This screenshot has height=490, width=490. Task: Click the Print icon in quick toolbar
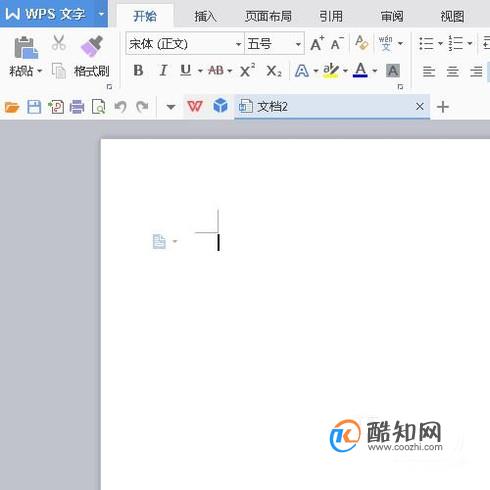[x=77, y=107]
